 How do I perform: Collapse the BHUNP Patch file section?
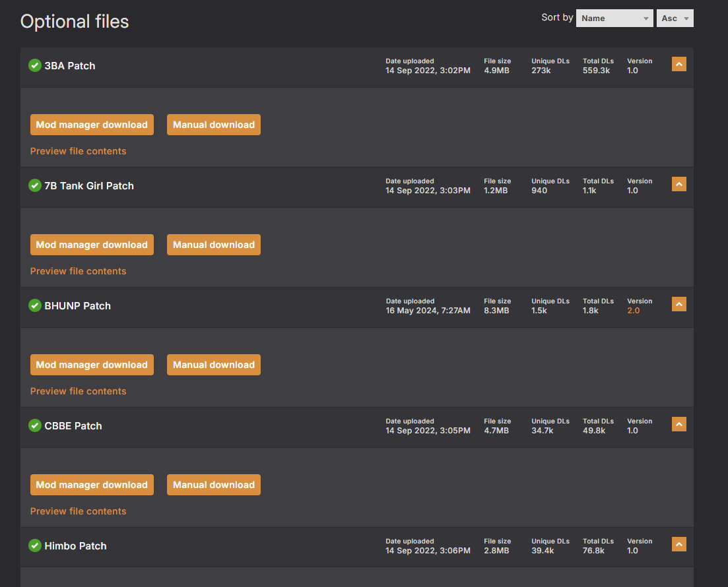pos(678,304)
